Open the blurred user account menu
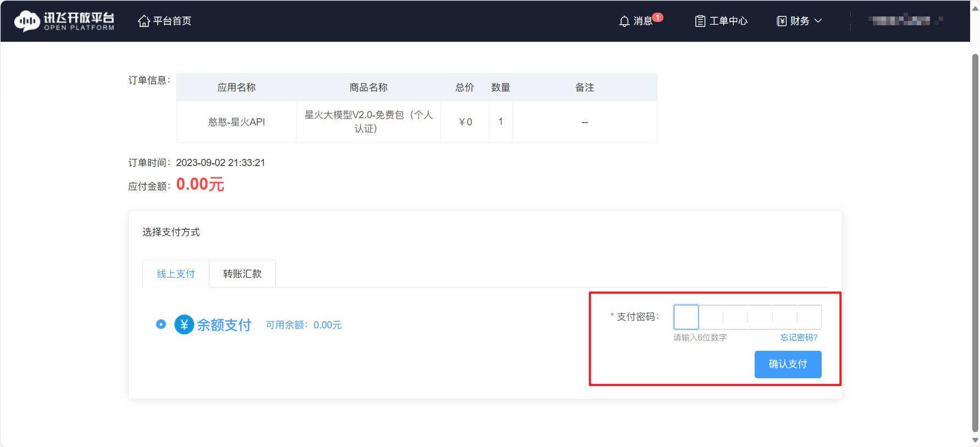Screen dimensions: 980x447 tap(905, 21)
